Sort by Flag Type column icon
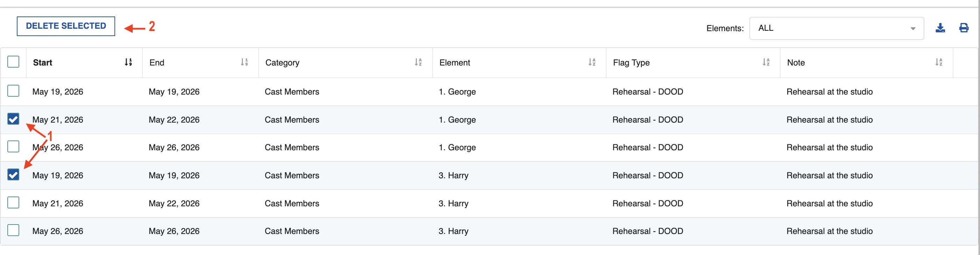Image resolution: width=980 pixels, height=255 pixels. coord(766,62)
